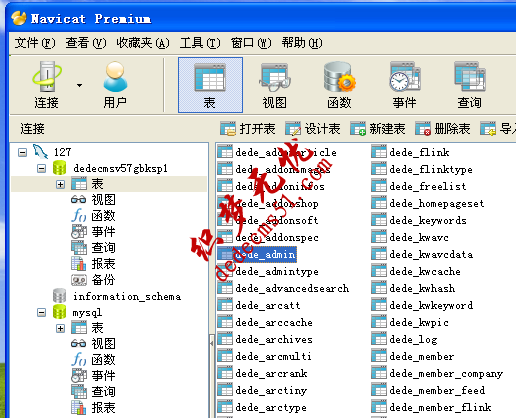
Task: Select 查询 under mysql database
Action: point(93,392)
